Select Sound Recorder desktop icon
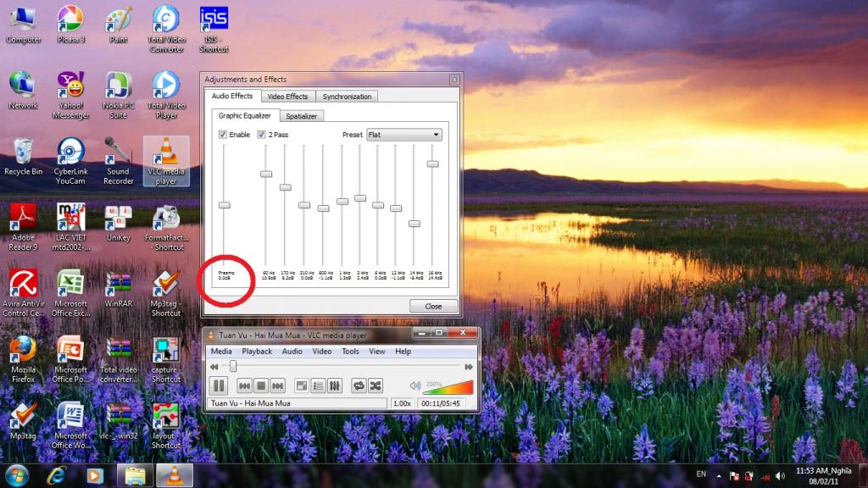The width and height of the screenshot is (868, 488). coord(119,161)
